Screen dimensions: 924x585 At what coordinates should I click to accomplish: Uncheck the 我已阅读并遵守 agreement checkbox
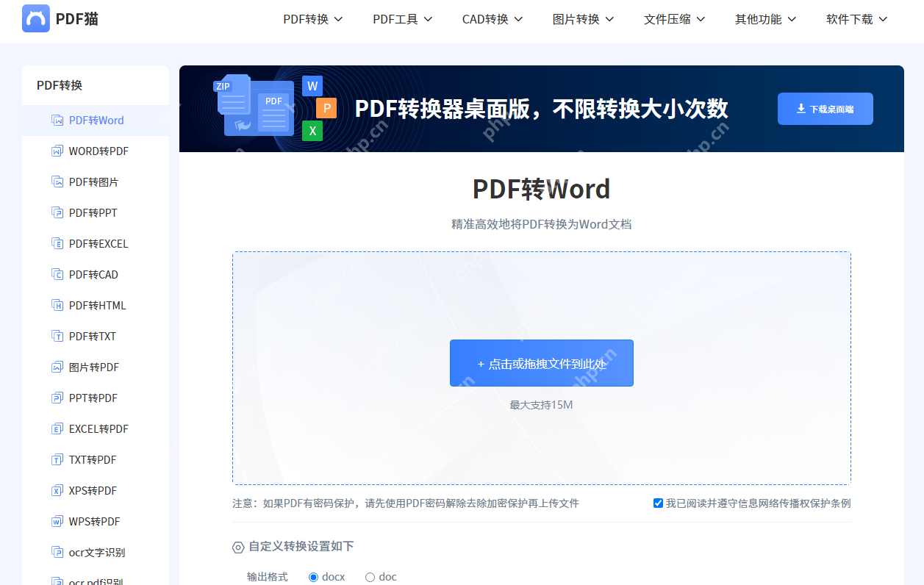coord(658,503)
